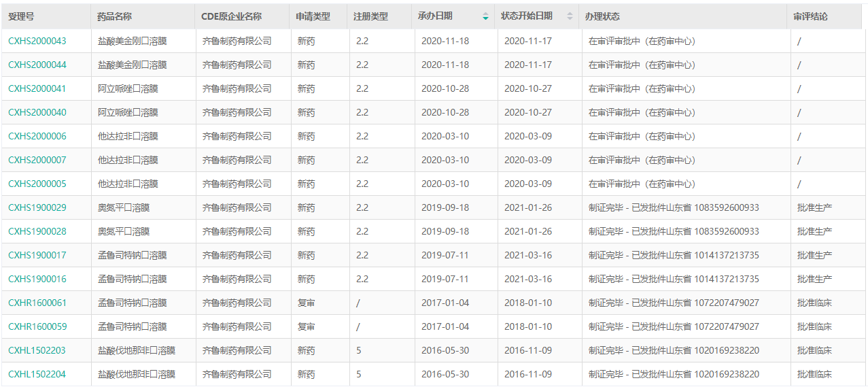Viewport: 868px width, 389px height.
Task: Select 孟鲁司特钠口溶膜 in row CXHS1900017
Action: point(133,255)
